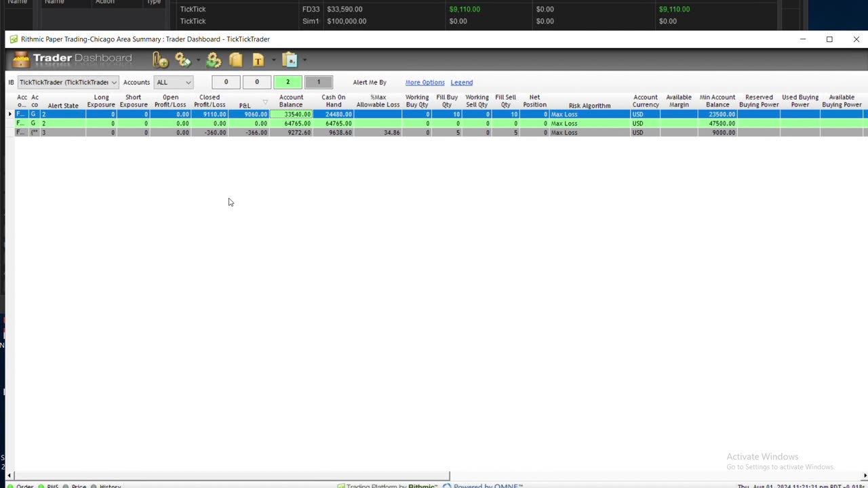This screenshot has width=868, height=488.
Task: Click Sim1 account in background window
Action: [x=311, y=21]
